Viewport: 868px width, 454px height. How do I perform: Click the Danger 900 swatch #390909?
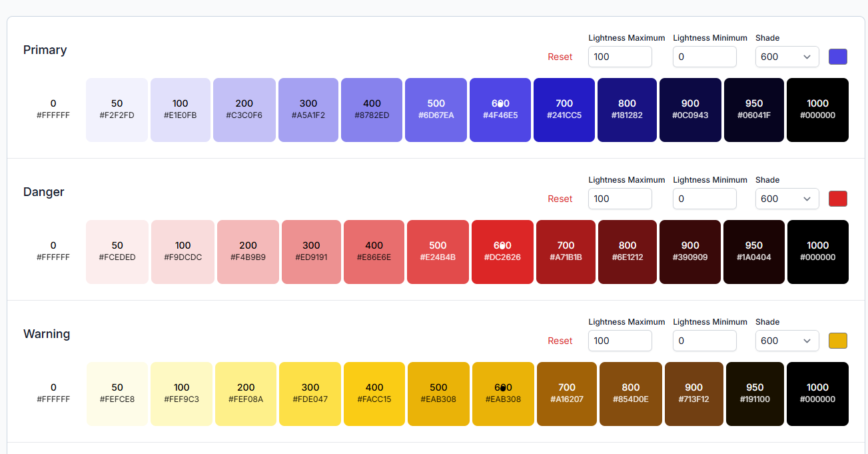pos(690,252)
